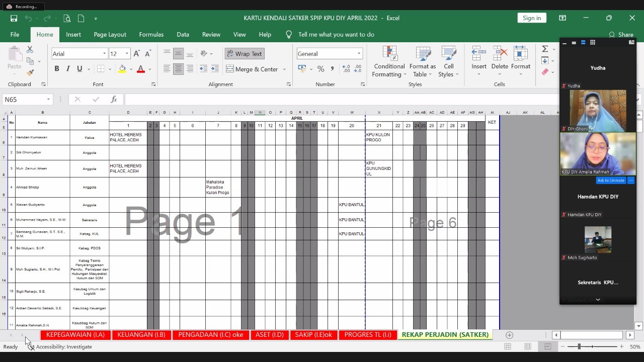Image resolution: width=644 pixels, height=362 pixels.
Task: Click the AutoSum sigma icon
Action: [545, 49]
